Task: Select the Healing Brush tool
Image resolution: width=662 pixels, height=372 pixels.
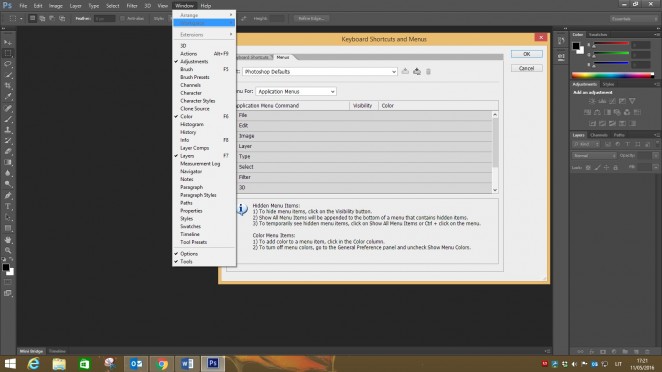Action: [x=8, y=108]
